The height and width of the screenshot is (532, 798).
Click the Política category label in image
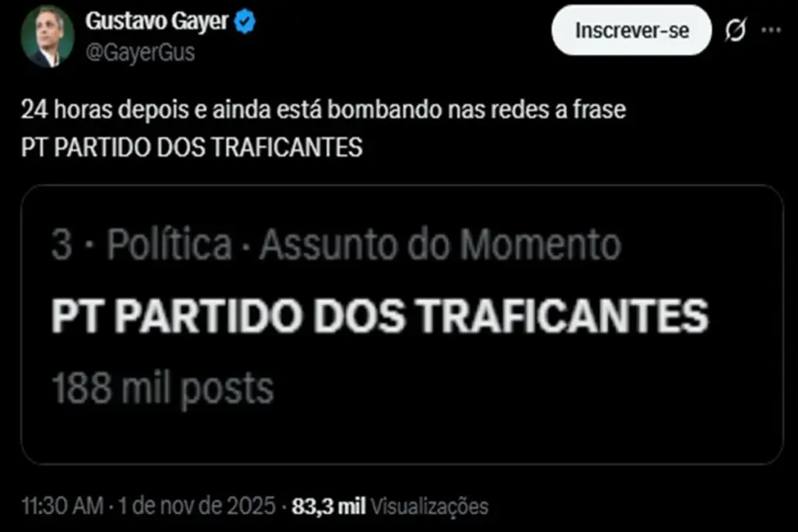[169, 245]
